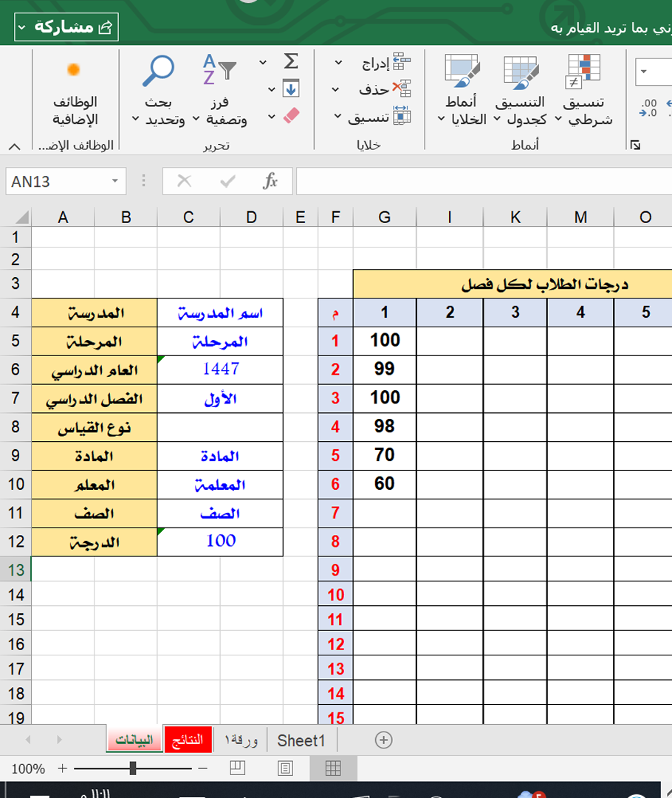Click the Clear eraser icon
The width and height of the screenshot is (672, 798).
(x=291, y=115)
